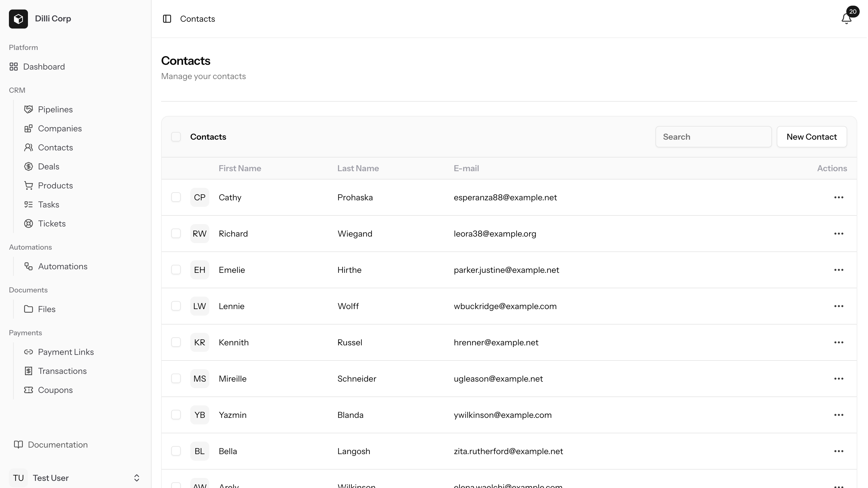Click the Products shopping cart icon

pos(29,185)
